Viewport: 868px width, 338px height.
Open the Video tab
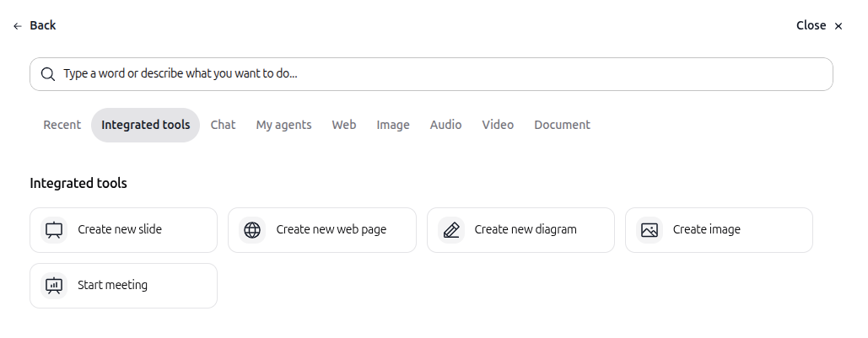pyautogui.click(x=498, y=125)
